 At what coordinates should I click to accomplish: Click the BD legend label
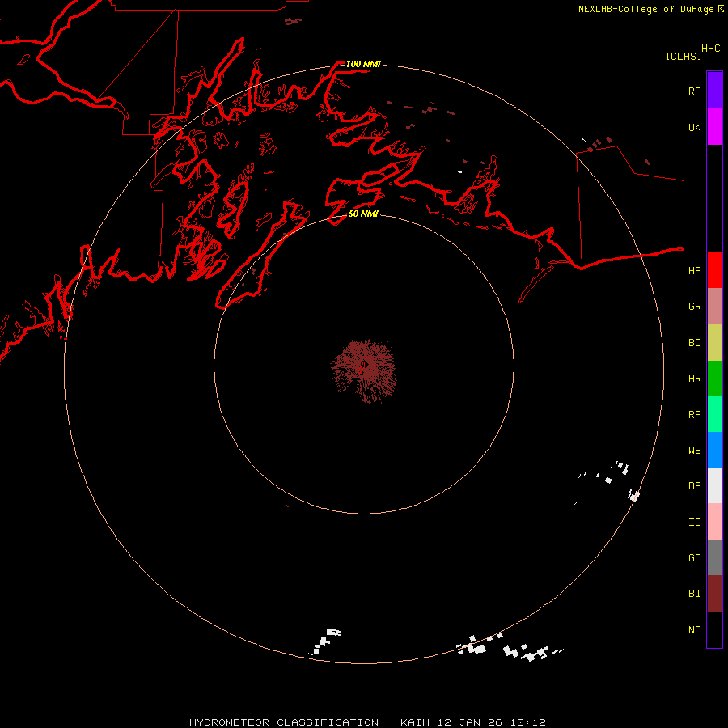pyautogui.click(x=694, y=342)
